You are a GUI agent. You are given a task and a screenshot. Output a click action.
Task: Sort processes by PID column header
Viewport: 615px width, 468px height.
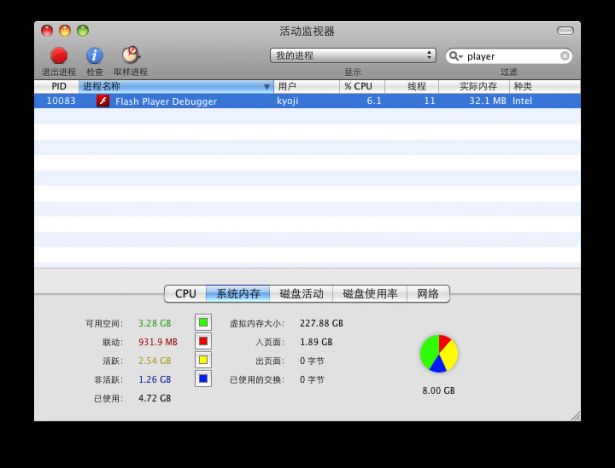tap(57, 86)
